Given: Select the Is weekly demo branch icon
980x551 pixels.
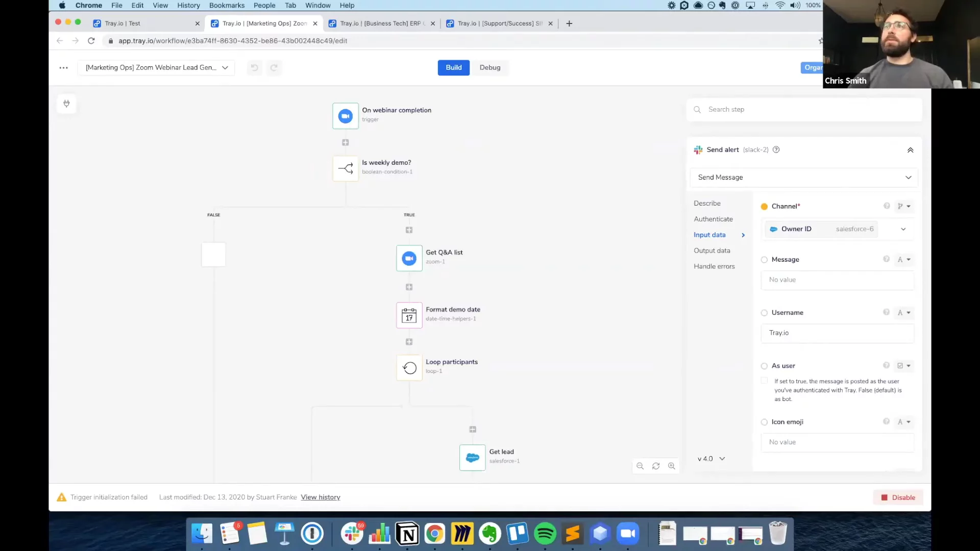Looking at the screenshot, I should point(345,168).
